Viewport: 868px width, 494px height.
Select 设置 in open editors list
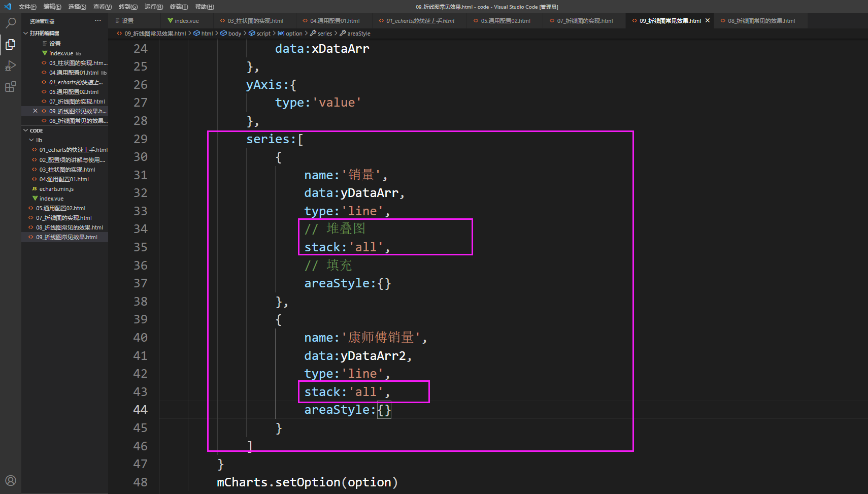click(65, 44)
